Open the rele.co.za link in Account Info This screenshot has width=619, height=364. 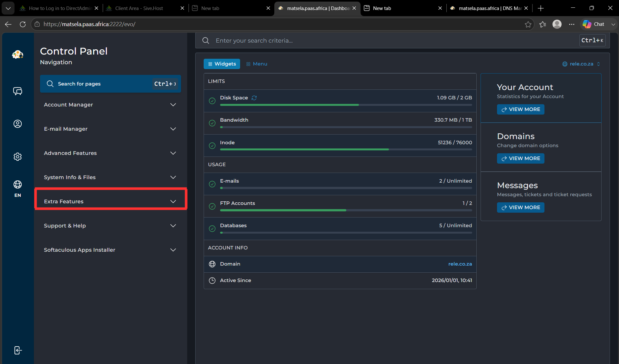point(460,264)
